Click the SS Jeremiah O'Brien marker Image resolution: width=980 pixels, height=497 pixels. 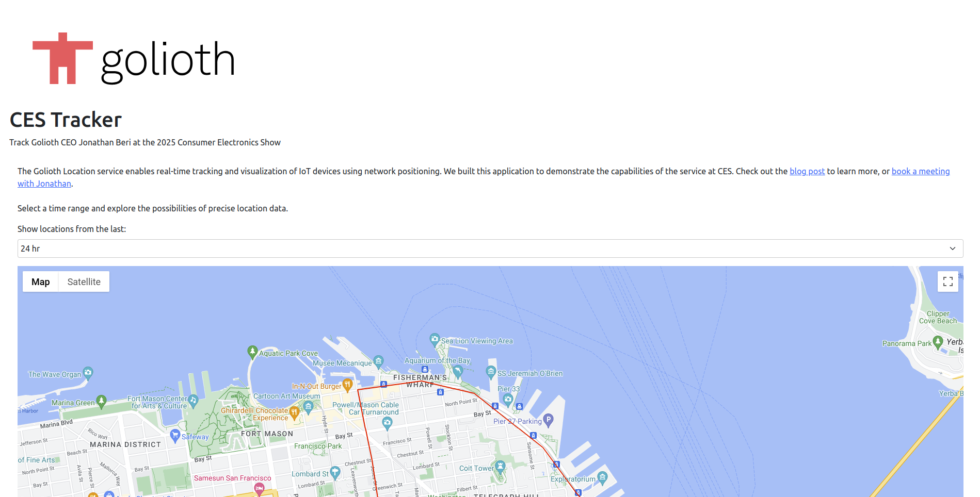491,372
